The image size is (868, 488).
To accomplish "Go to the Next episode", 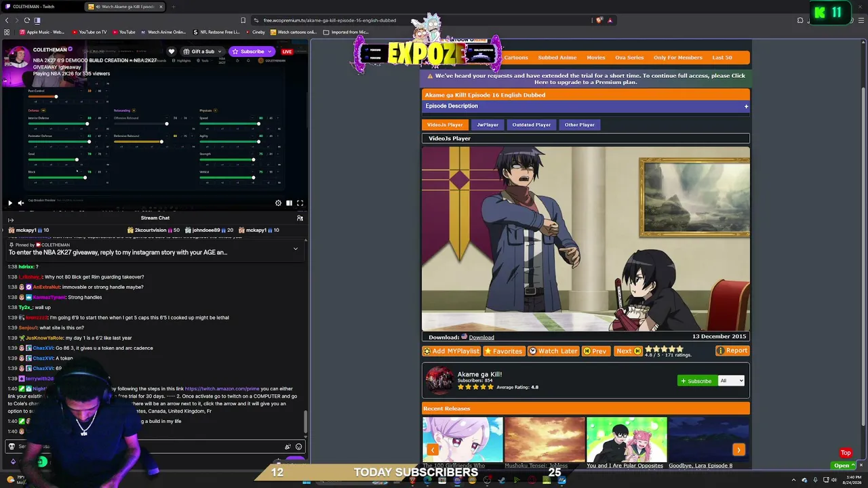I will 627,351.
